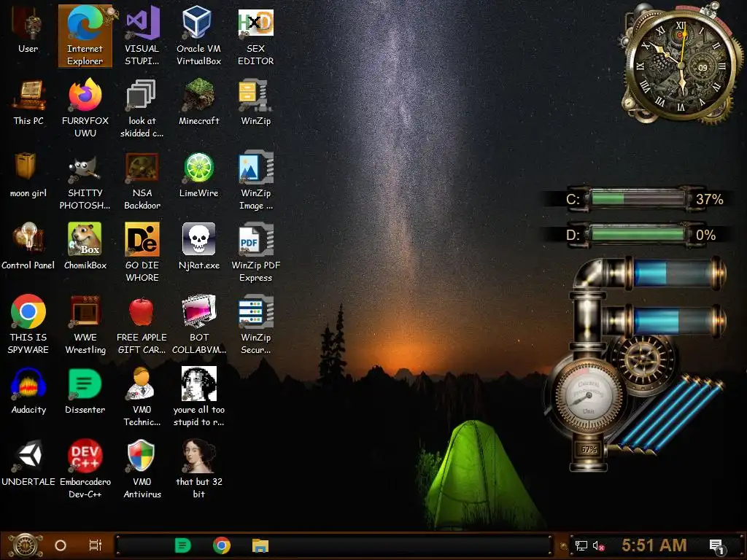Screen dimensions: 747x560
Task: Open the GO DIE WHORE icon
Action: pos(142,253)
